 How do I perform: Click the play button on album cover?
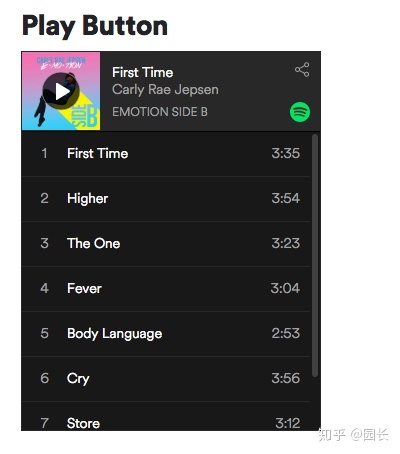click(x=61, y=91)
